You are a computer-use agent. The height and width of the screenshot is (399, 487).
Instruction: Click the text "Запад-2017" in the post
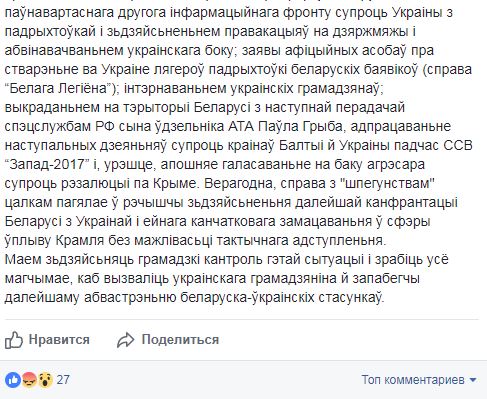point(47,165)
